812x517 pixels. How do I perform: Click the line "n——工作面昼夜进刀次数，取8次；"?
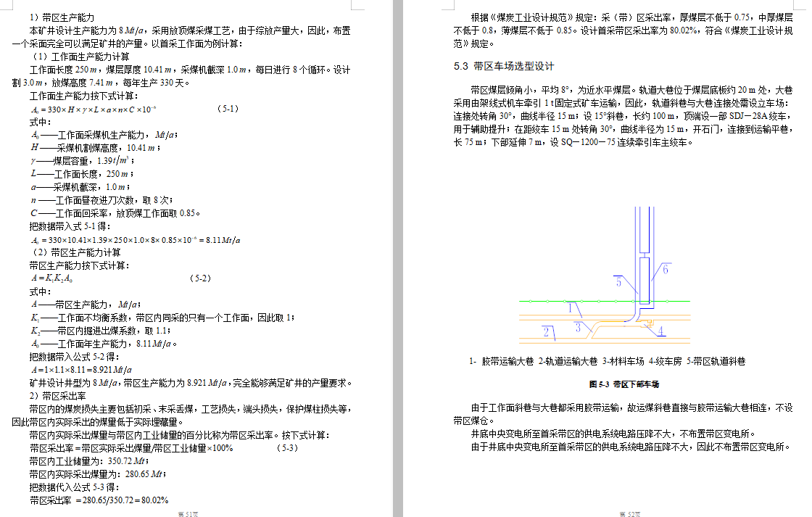[x=101, y=200]
